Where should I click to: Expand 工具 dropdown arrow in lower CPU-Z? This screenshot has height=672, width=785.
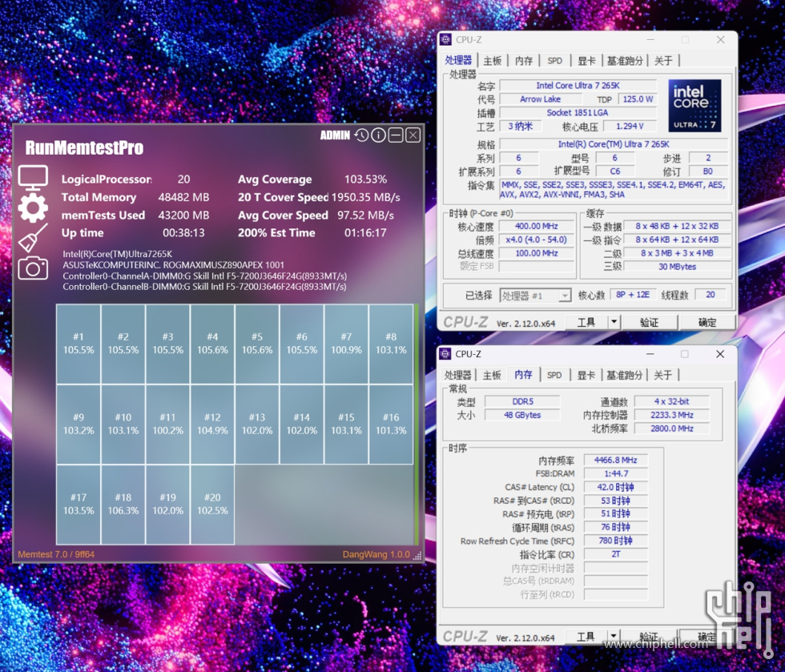614,637
